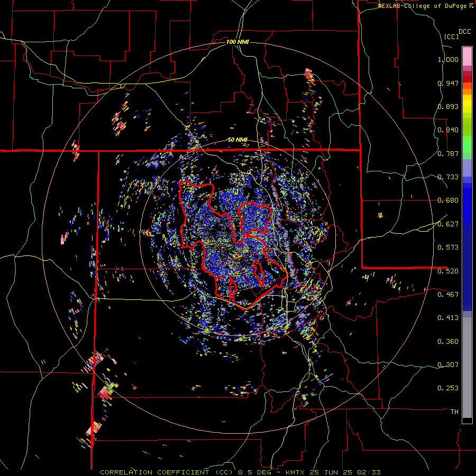Click the 0.840 color scale value

coord(448,130)
